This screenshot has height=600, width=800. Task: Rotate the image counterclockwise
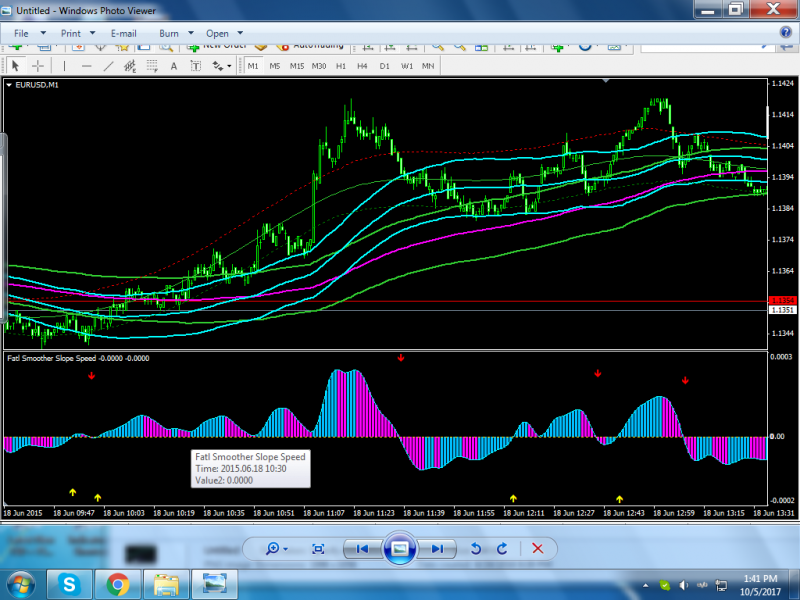click(477, 548)
